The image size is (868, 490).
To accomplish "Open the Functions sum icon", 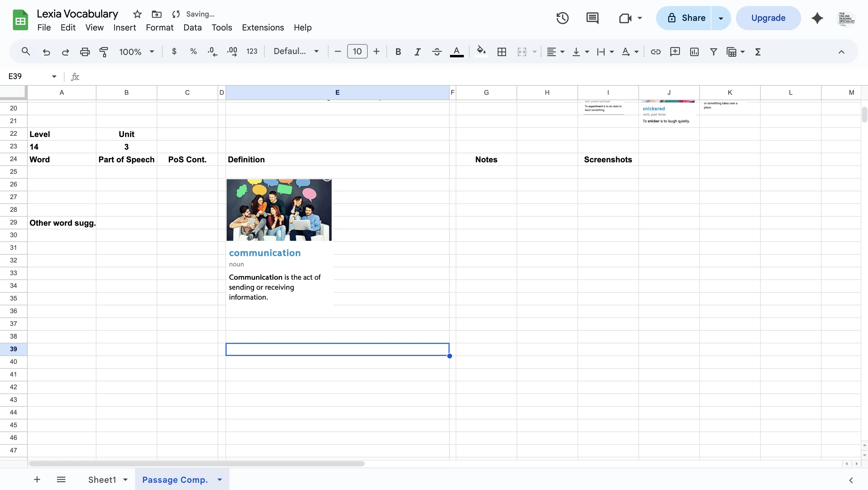I will coord(757,52).
